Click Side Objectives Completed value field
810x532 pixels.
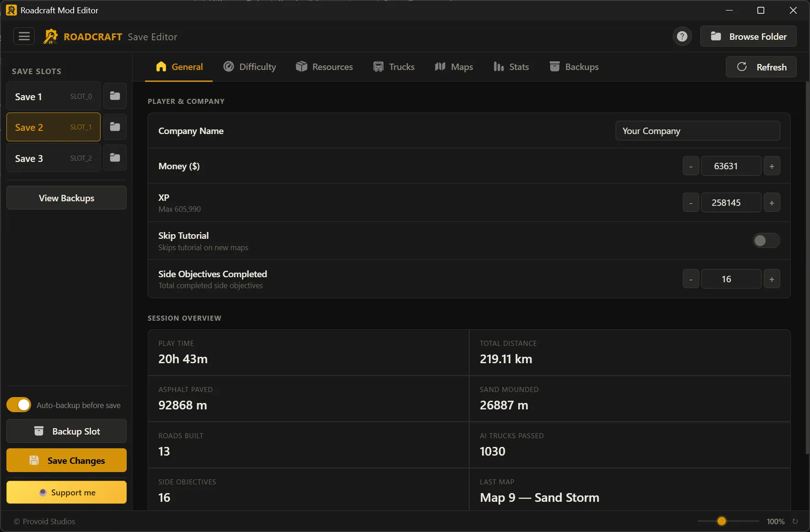click(731, 279)
